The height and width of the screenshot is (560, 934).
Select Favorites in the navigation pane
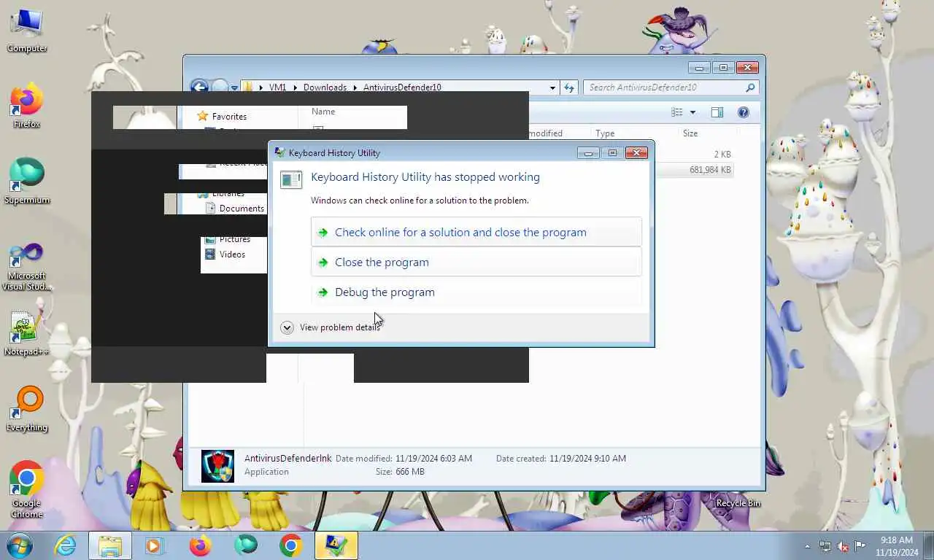click(229, 117)
